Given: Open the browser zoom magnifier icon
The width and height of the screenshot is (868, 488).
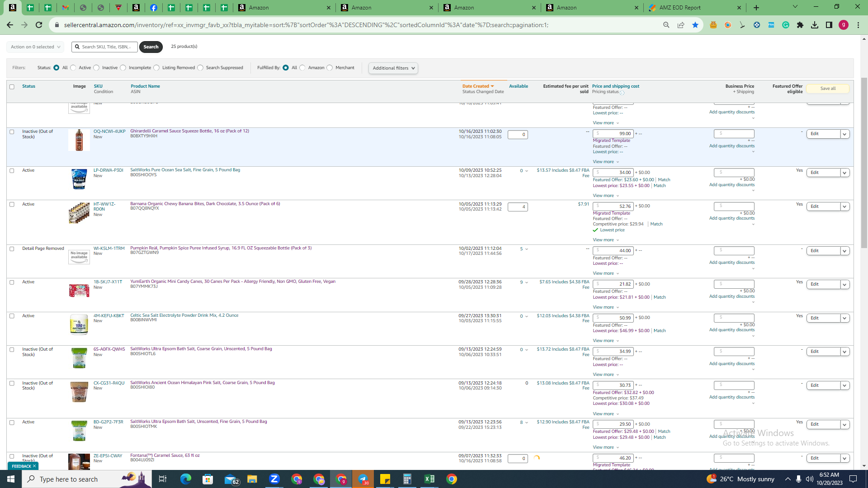Looking at the screenshot, I should [x=666, y=25].
